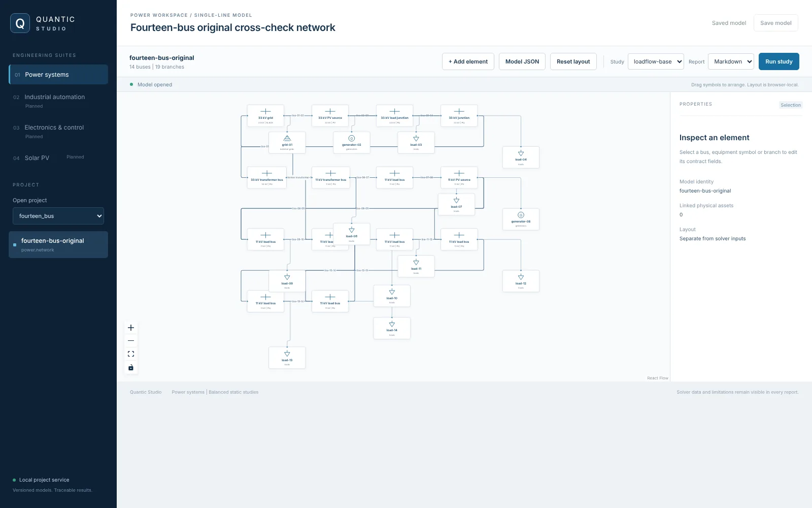Select the grid-01 external grid symbol
This screenshot has width=812, height=508.
(287, 143)
